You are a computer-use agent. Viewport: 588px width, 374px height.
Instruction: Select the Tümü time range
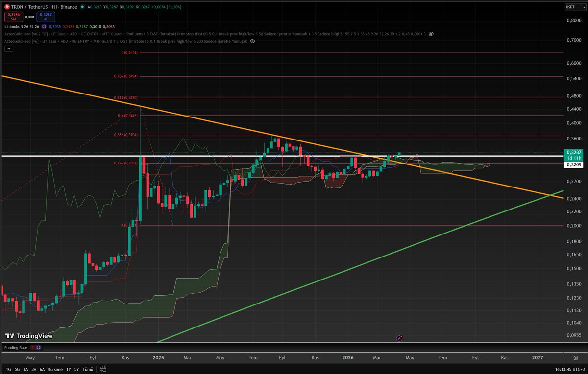tap(88, 369)
